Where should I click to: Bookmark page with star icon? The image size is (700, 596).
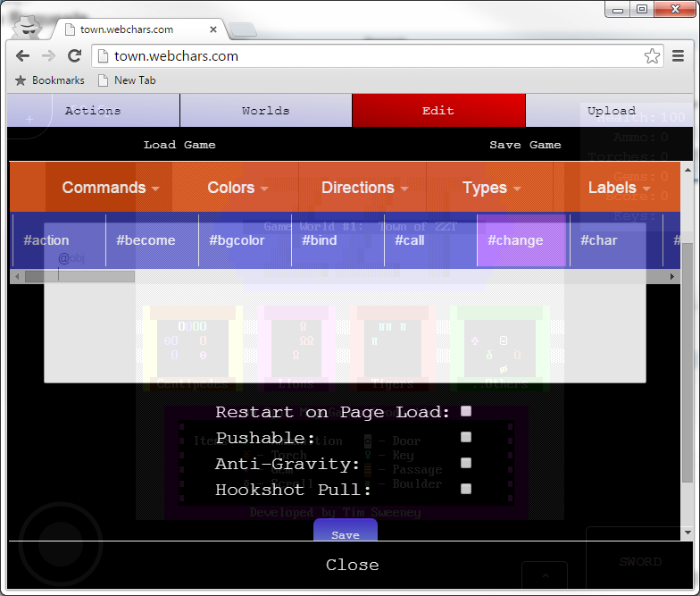pyautogui.click(x=653, y=56)
